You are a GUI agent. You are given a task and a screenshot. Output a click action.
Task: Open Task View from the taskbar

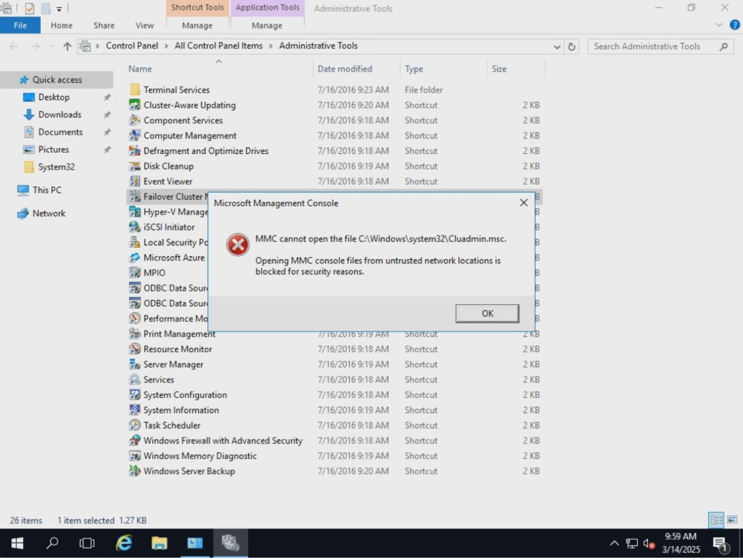(x=87, y=543)
